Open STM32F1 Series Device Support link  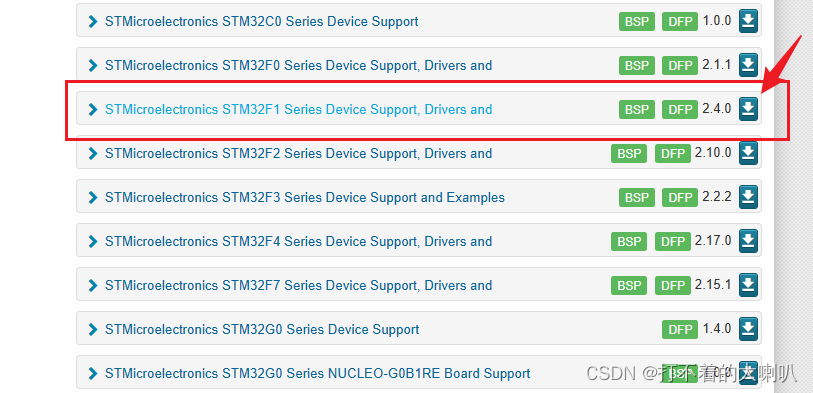pos(298,109)
